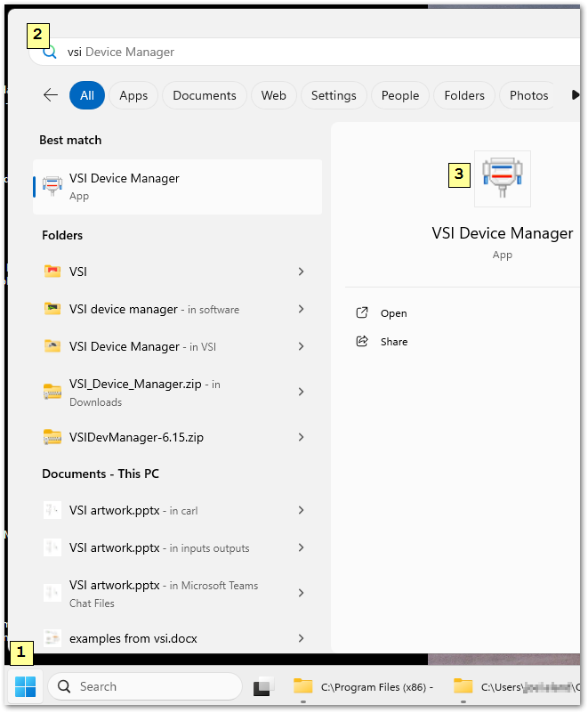Switch to the Photos filter tab
This screenshot has height=713, width=588.
(528, 95)
